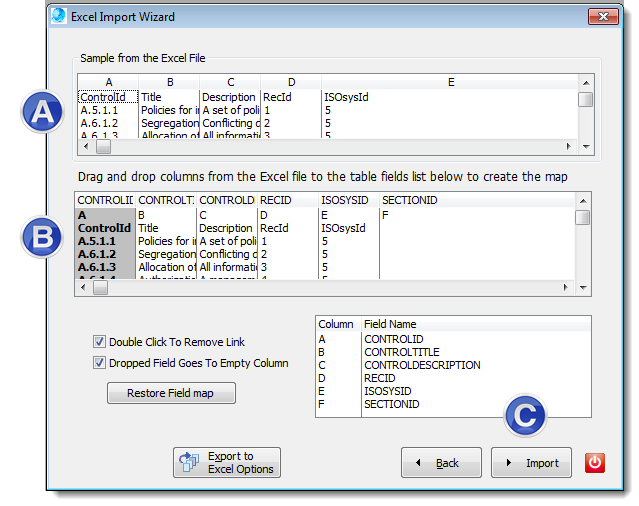Click mapping grid horizontal scroll left arrow

click(x=83, y=288)
